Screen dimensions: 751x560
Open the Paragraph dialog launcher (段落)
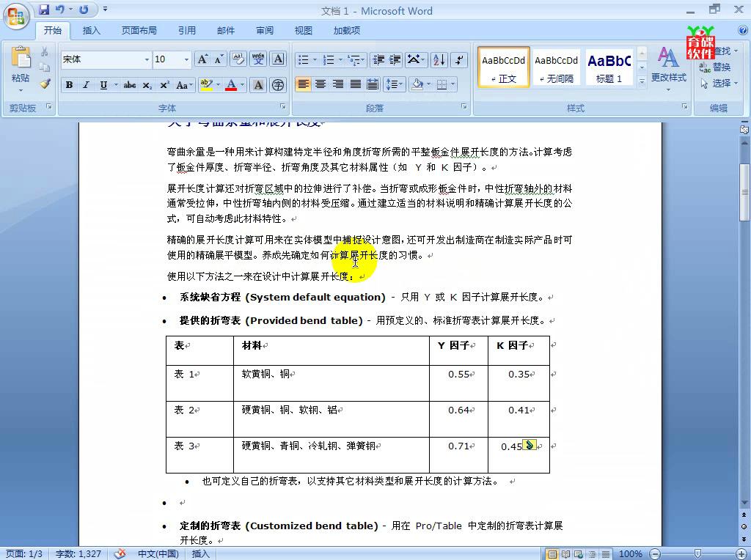[464, 107]
